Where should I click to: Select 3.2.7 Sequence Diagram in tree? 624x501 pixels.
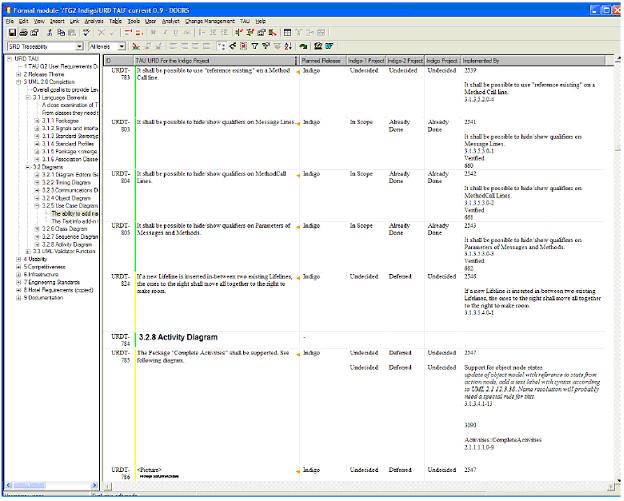pos(70,237)
